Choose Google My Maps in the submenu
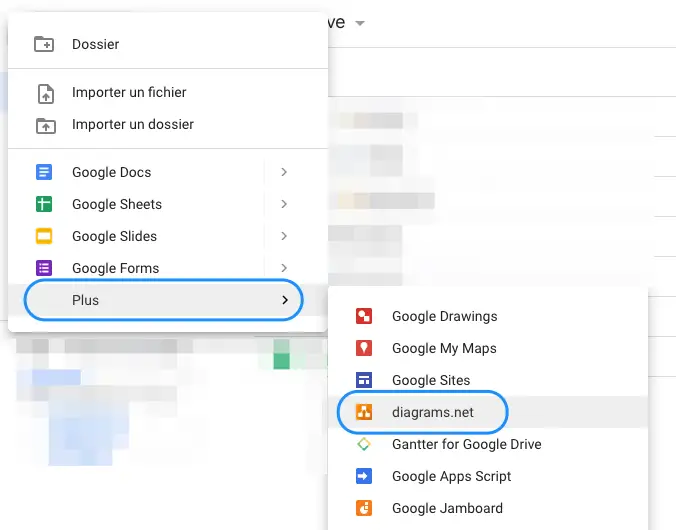Screen dimensions: 676x530 488,348
